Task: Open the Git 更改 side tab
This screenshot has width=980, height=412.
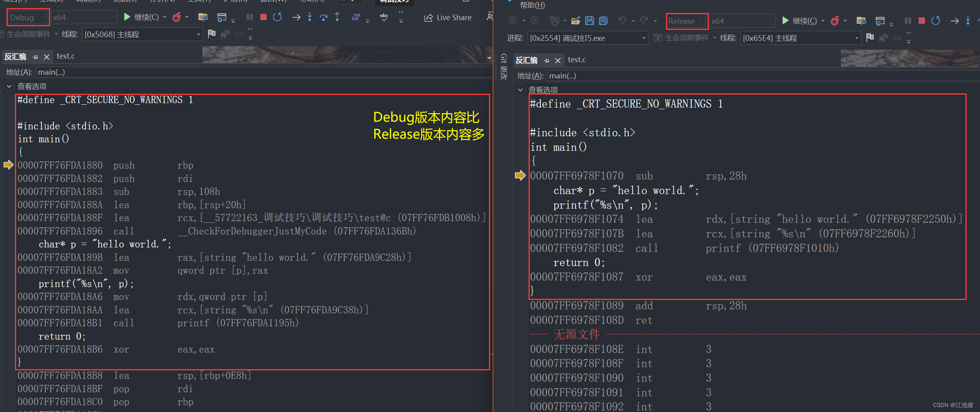Action: [x=504, y=67]
